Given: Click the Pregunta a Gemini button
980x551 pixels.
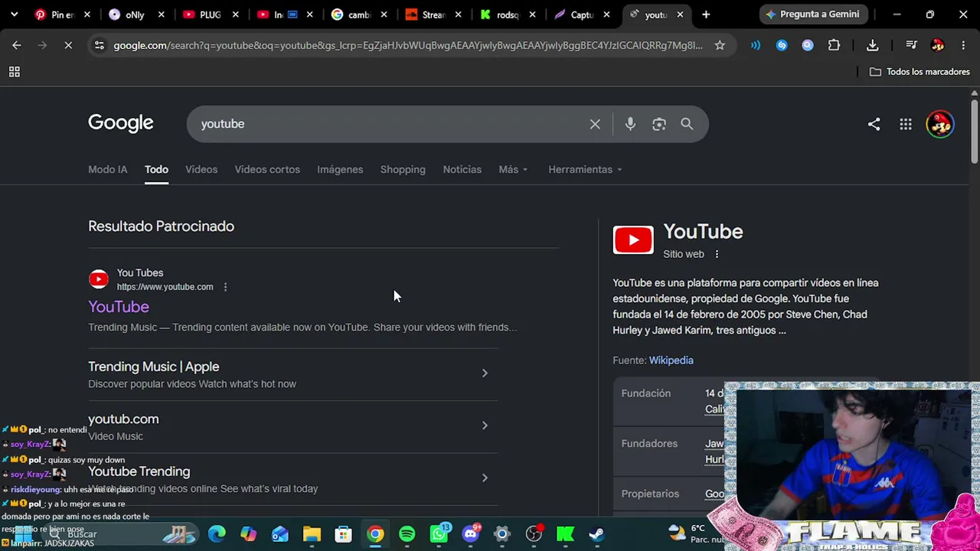Looking at the screenshot, I should 812,15.
